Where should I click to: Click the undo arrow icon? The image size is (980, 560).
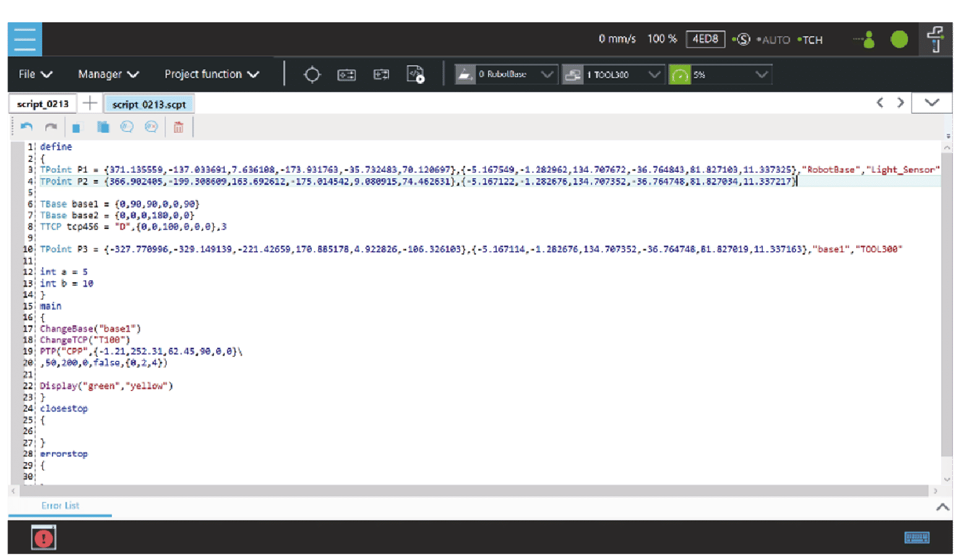(x=27, y=127)
